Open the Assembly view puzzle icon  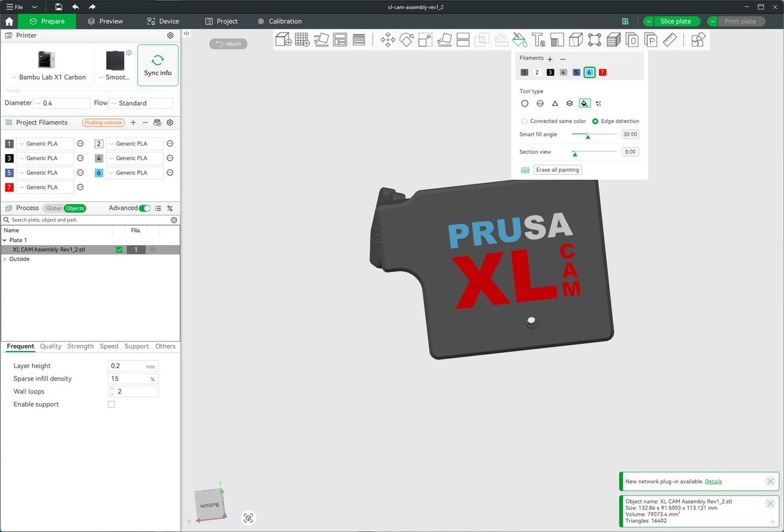(698, 39)
